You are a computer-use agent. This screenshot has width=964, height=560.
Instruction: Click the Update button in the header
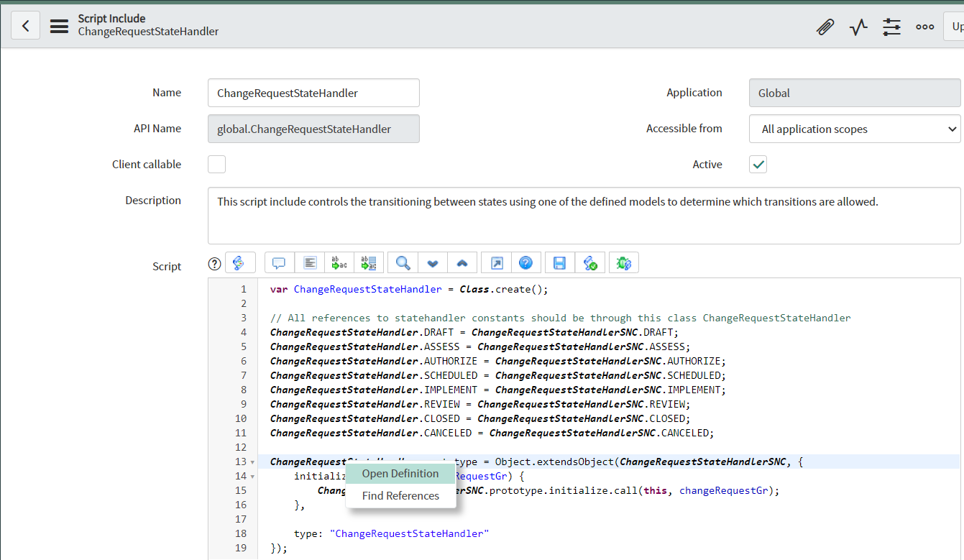956,26
